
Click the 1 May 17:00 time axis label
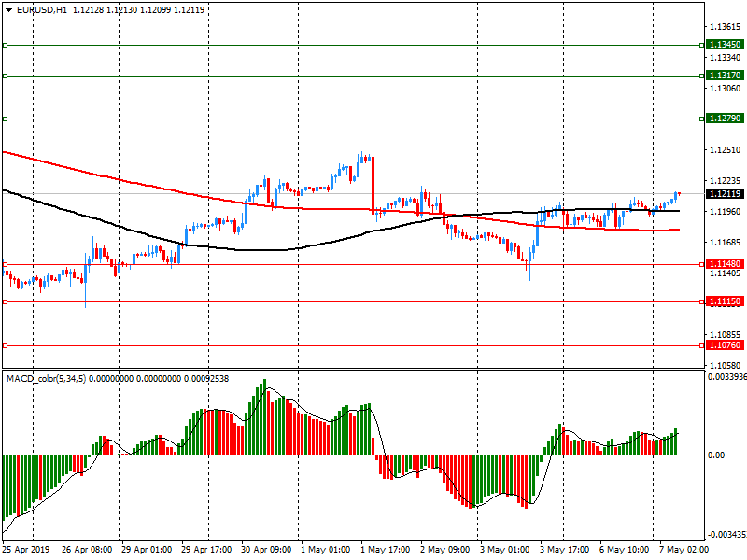point(385,550)
